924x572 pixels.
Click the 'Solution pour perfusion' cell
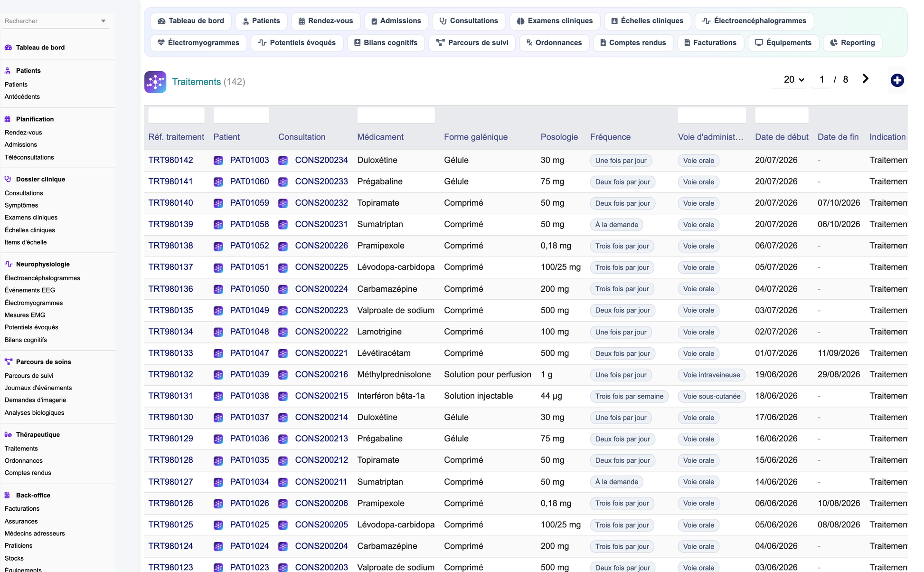pos(488,374)
